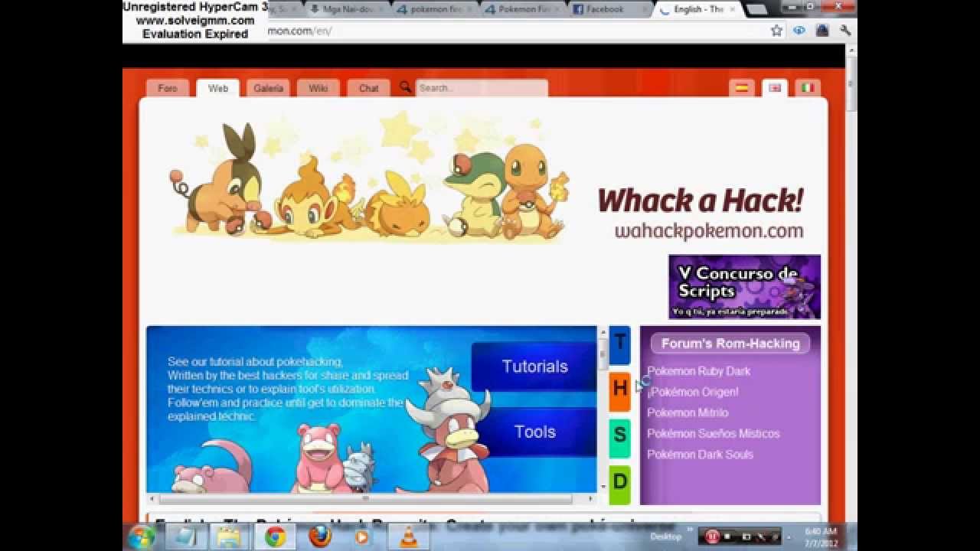Open Pokemon Mitrilo forum link

coord(688,412)
